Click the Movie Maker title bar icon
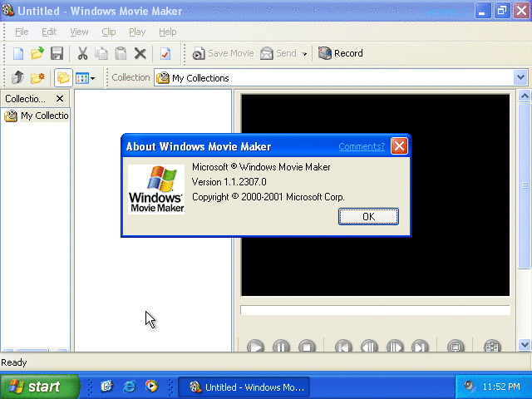The width and height of the screenshot is (532, 399). (7, 10)
